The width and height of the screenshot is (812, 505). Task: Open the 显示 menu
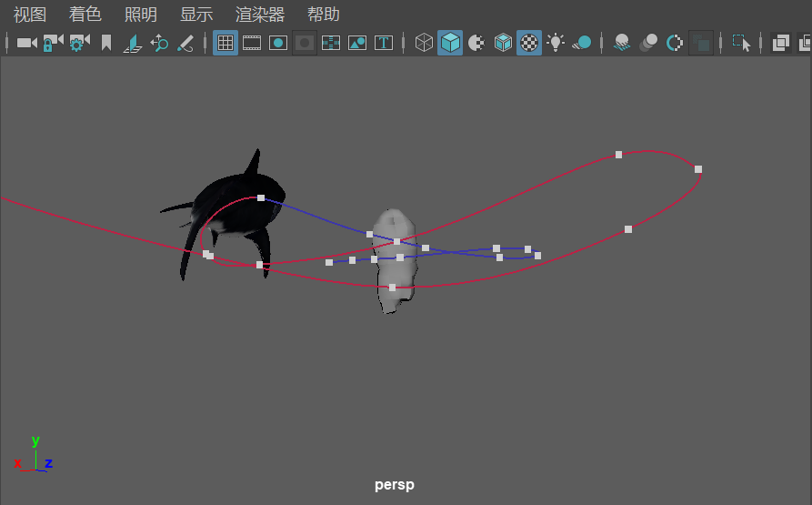196,14
